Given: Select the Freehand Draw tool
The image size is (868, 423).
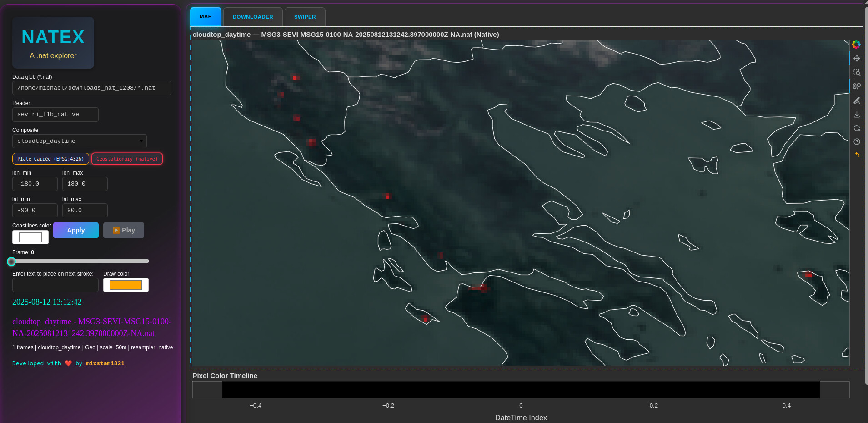Looking at the screenshot, I should pyautogui.click(x=857, y=101).
